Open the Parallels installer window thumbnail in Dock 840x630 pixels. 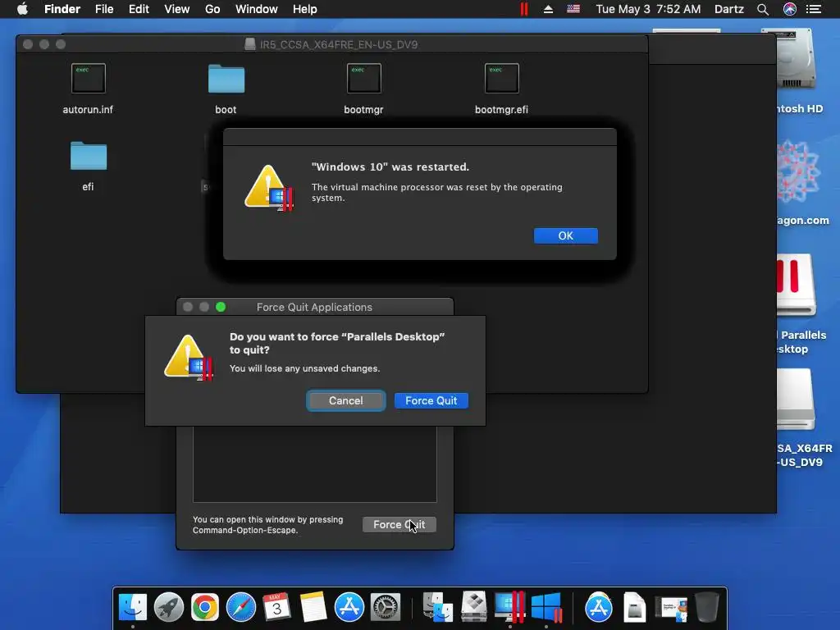click(x=671, y=609)
